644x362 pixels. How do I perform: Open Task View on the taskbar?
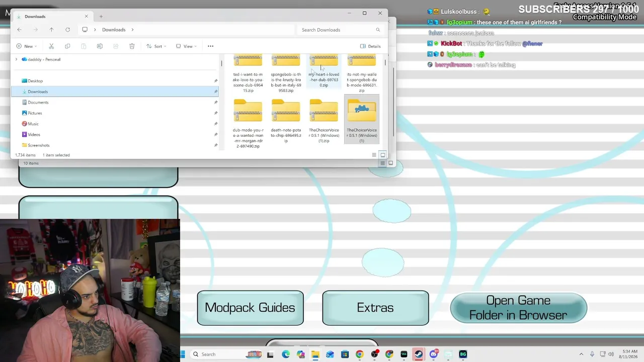tap(270, 354)
